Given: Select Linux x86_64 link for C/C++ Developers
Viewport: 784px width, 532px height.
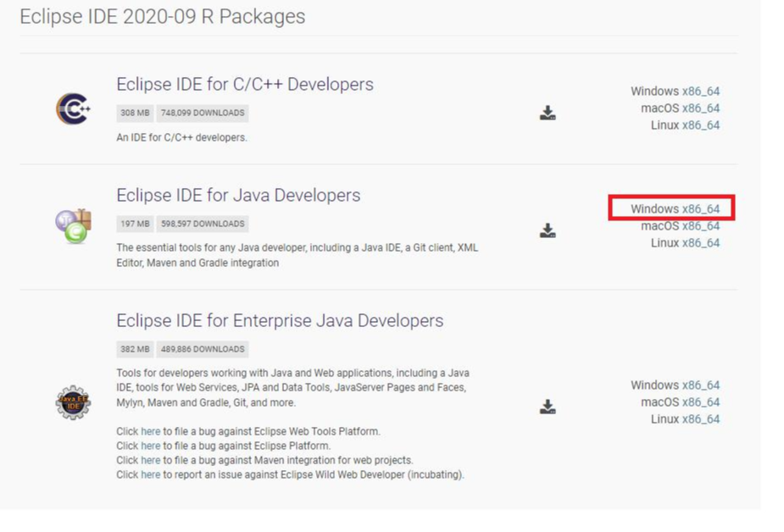Looking at the screenshot, I should (700, 125).
